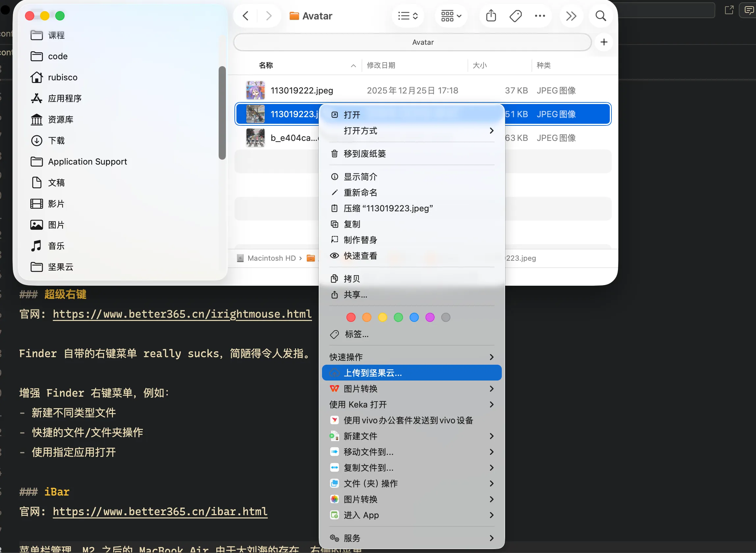
Task: Select the 坚果云 sidebar folder
Action: pyautogui.click(x=60, y=267)
